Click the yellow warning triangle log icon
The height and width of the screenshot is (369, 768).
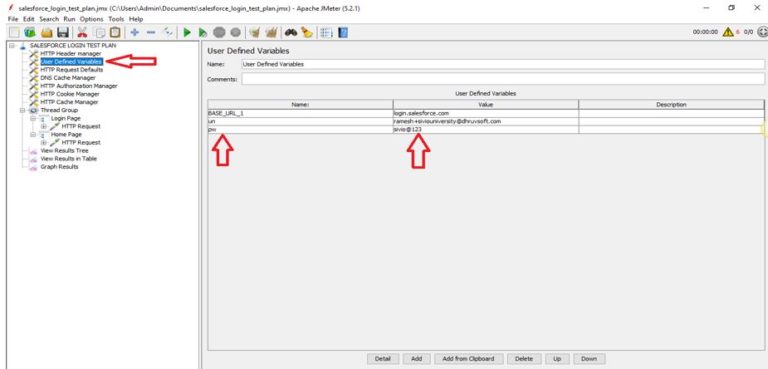(728, 32)
